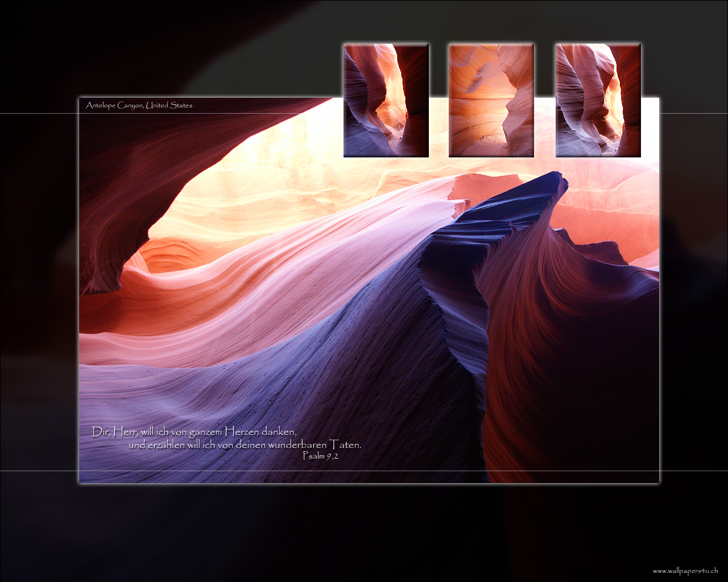The image size is (728, 582).
Task: Click 'United States' in the photo caption
Action: (x=169, y=105)
